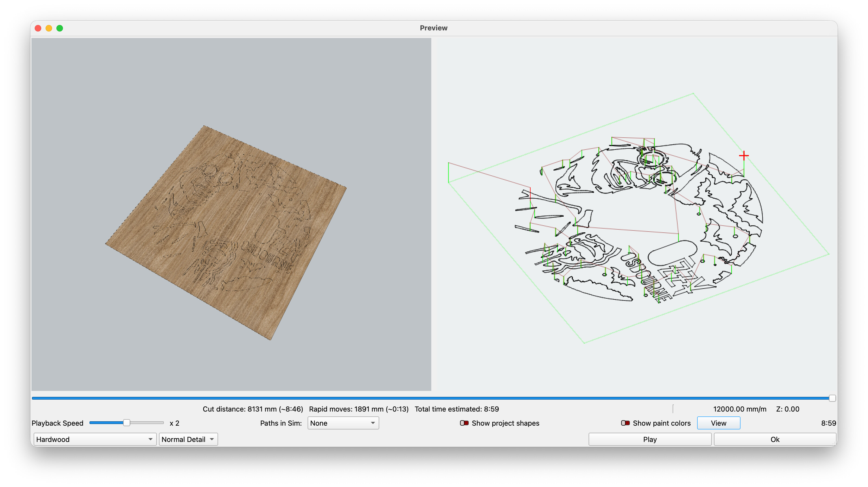Screen dimensions: 868x487
Task: Confirm with the Ok button
Action: click(775, 439)
